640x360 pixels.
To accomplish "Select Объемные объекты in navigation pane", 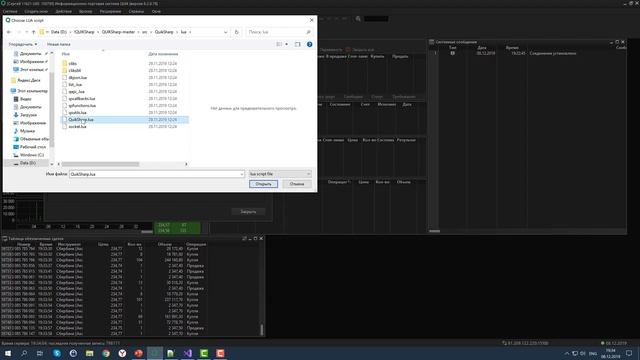I will click(34, 139).
